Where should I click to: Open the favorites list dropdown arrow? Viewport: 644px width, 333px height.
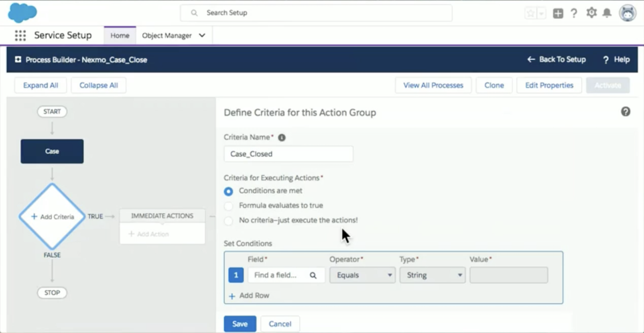pos(541,13)
